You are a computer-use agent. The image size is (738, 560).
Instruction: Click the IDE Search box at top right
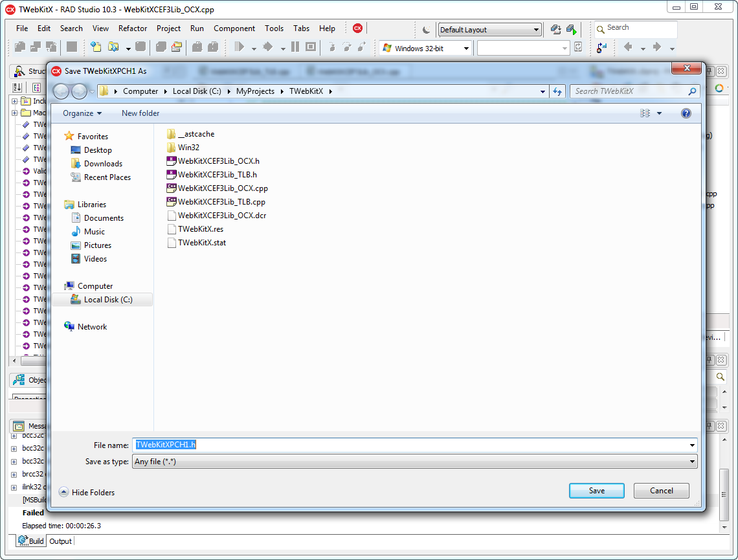[x=636, y=28]
